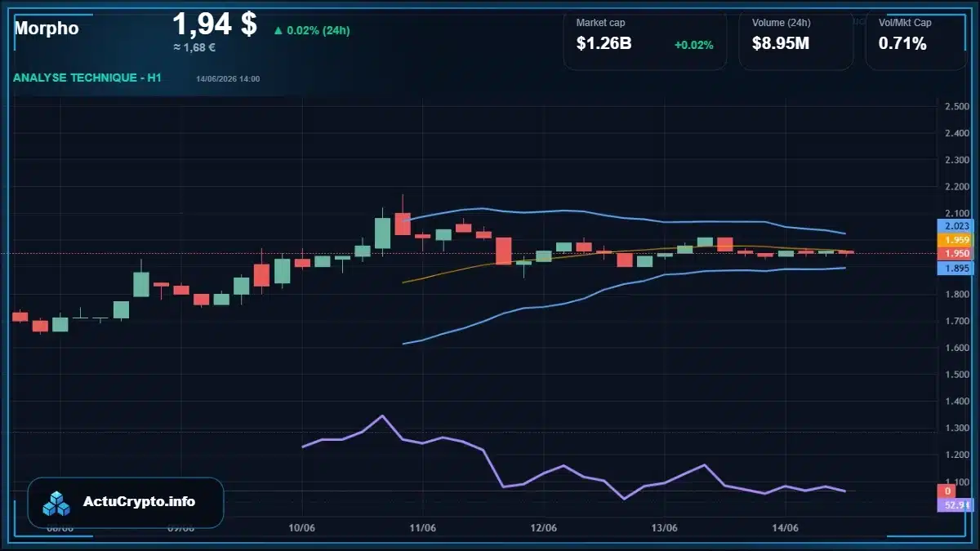The width and height of the screenshot is (980, 551).
Task: Click the 2.500 price axis label
Action: (956, 106)
